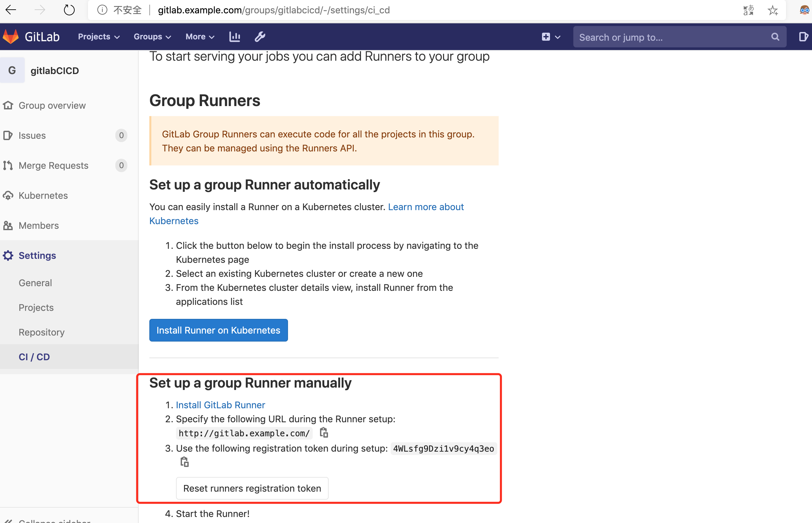
Task: Click the Group overview home icon
Action: [8, 106]
